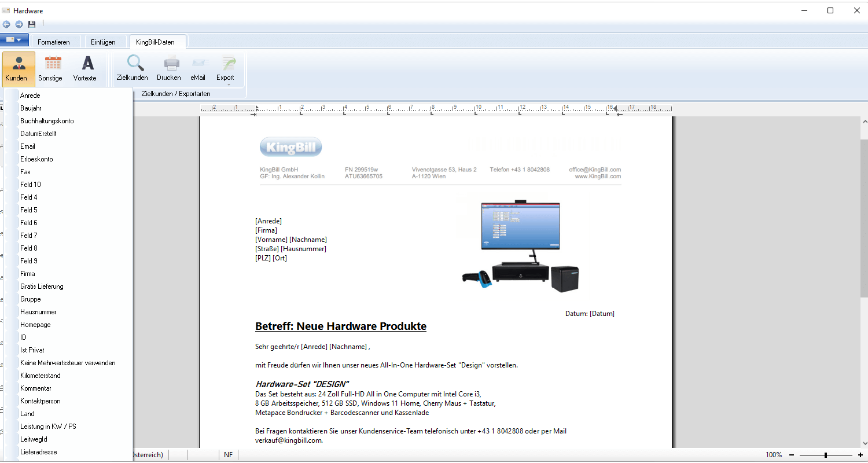The height and width of the screenshot is (463, 868).
Task: Select Ist Privat in the menu
Action: [x=68, y=350]
